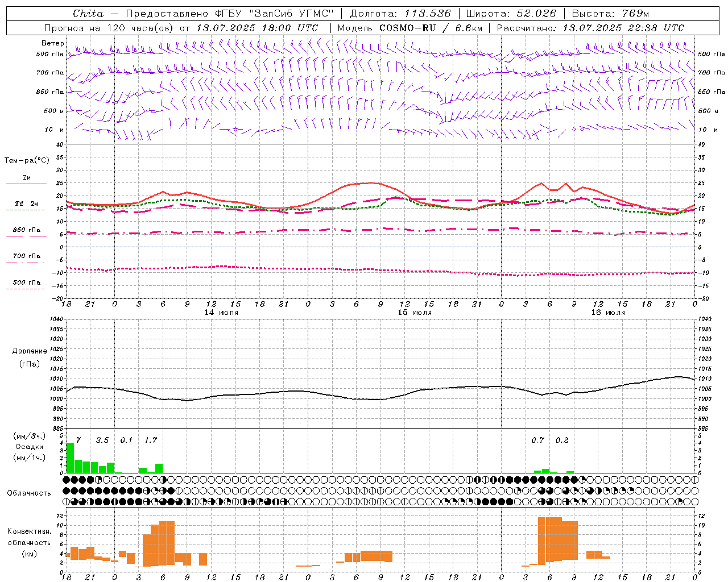Click the "(км)" convective cloud unit label
This screenshot has width=728, height=582.
pyautogui.click(x=30, y=554)
